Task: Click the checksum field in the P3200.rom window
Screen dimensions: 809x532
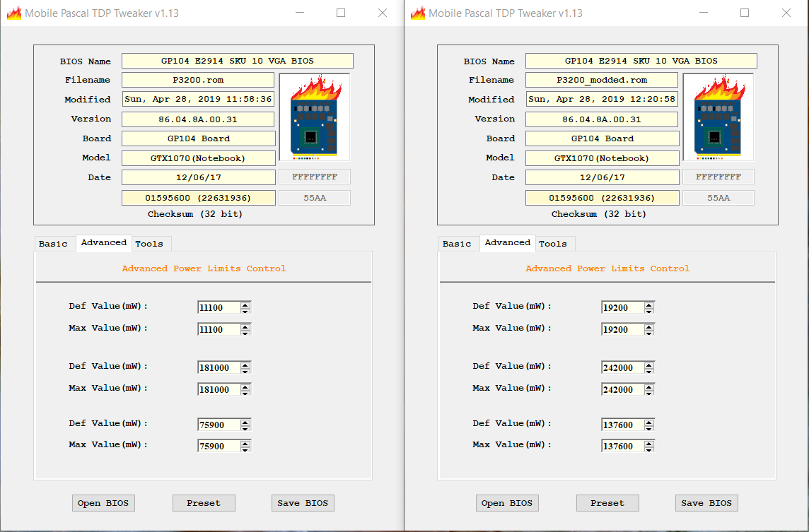Action: 199,198
